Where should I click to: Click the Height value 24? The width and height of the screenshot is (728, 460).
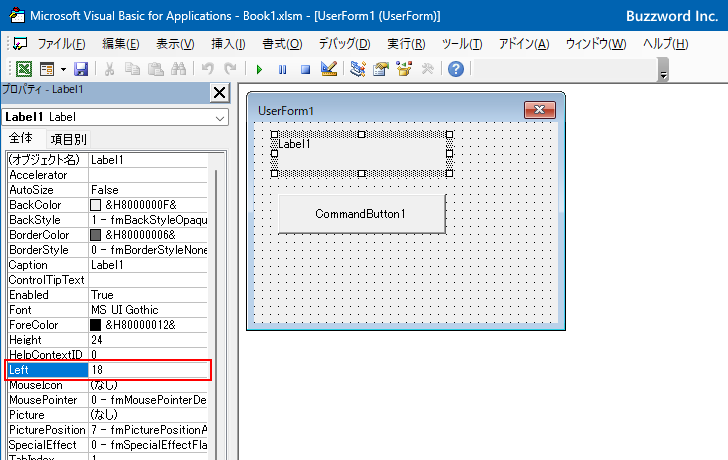tap(148, 340)
